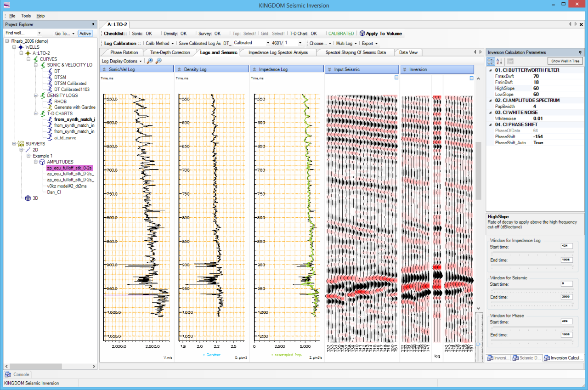Collapse the Density Log panel header
This screenshot has height=390, width=588.
click(x=180, y=69)
